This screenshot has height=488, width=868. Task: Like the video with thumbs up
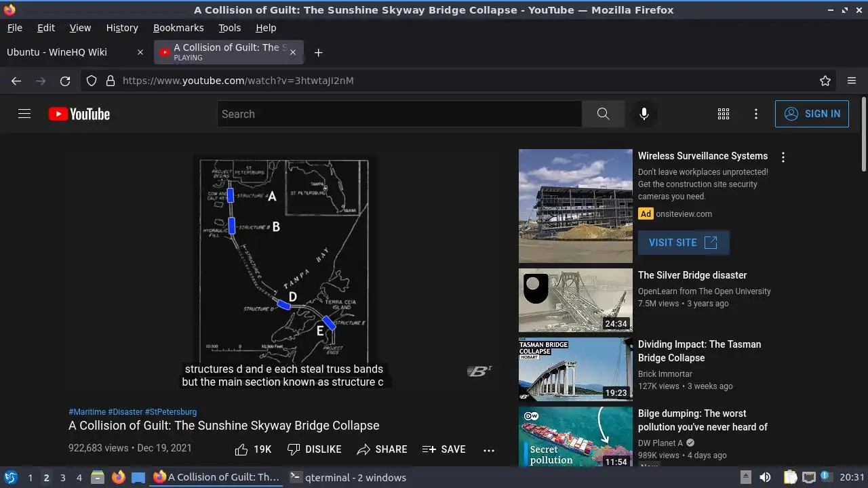click(253, 449)
